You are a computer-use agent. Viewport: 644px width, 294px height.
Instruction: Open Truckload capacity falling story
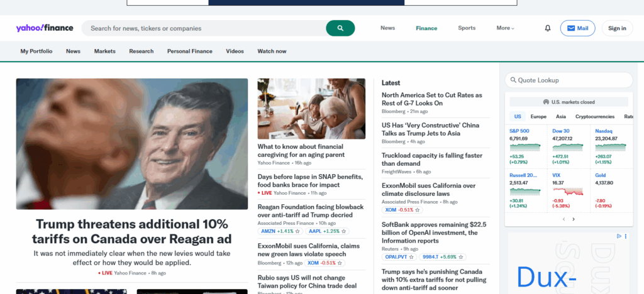(432, 159)
